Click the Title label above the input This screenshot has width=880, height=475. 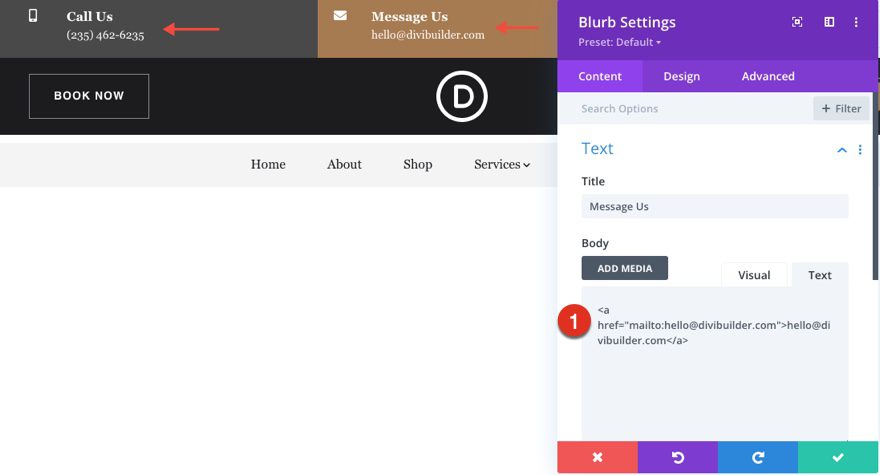[x=593, y=181]
